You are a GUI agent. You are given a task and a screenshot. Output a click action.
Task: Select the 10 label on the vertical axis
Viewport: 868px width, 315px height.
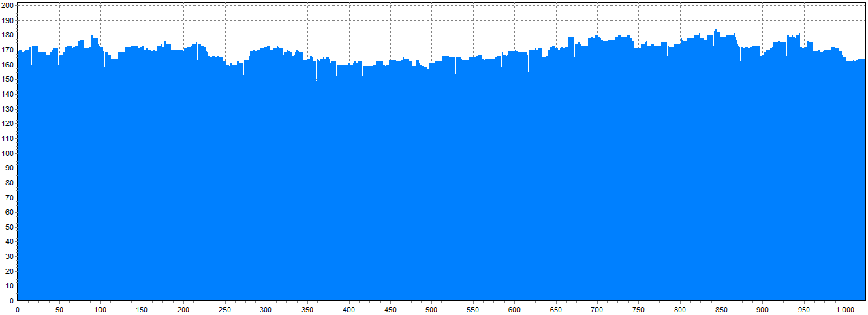click(x=10, y=286)
